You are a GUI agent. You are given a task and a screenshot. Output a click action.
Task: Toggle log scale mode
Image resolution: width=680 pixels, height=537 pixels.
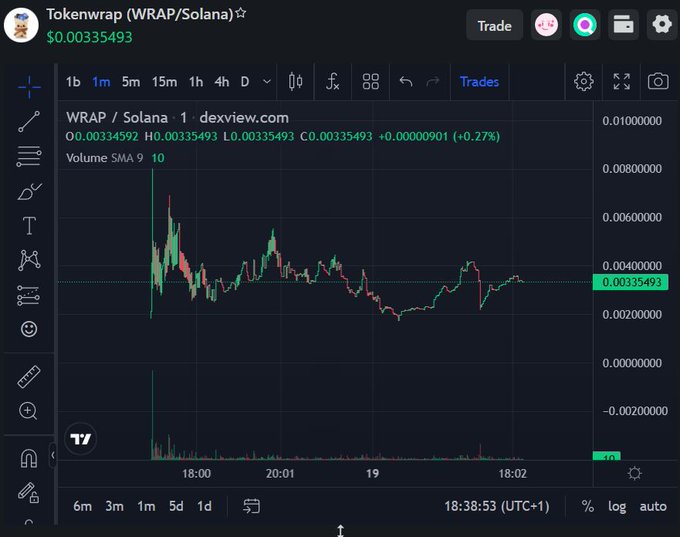tap(617, 506)
